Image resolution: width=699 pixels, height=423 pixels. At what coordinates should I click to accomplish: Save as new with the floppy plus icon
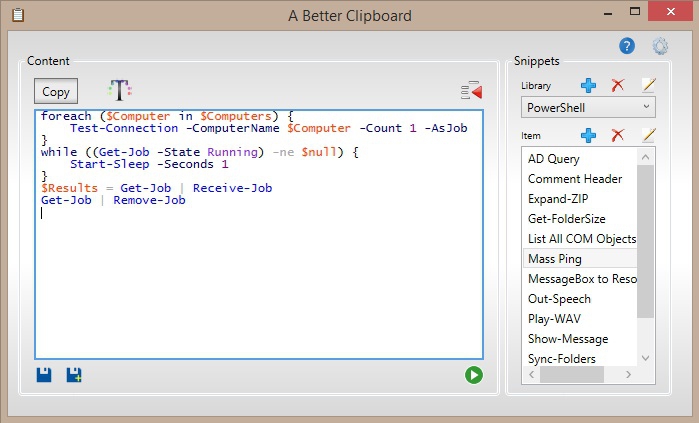coord(74,375)
